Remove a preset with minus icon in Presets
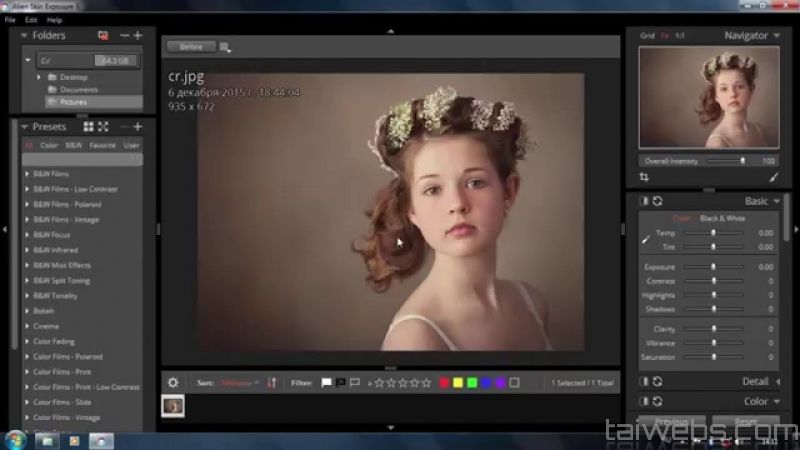 point(124,127)
